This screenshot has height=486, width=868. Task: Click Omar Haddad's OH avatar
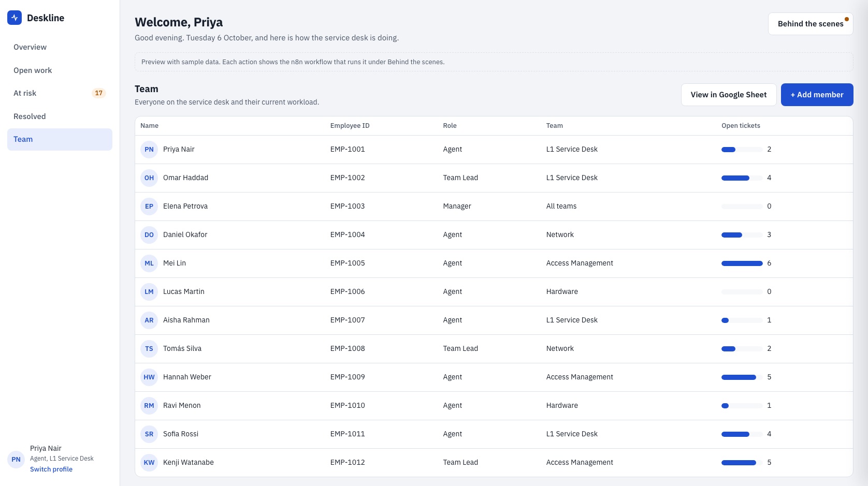click(149, 178)
